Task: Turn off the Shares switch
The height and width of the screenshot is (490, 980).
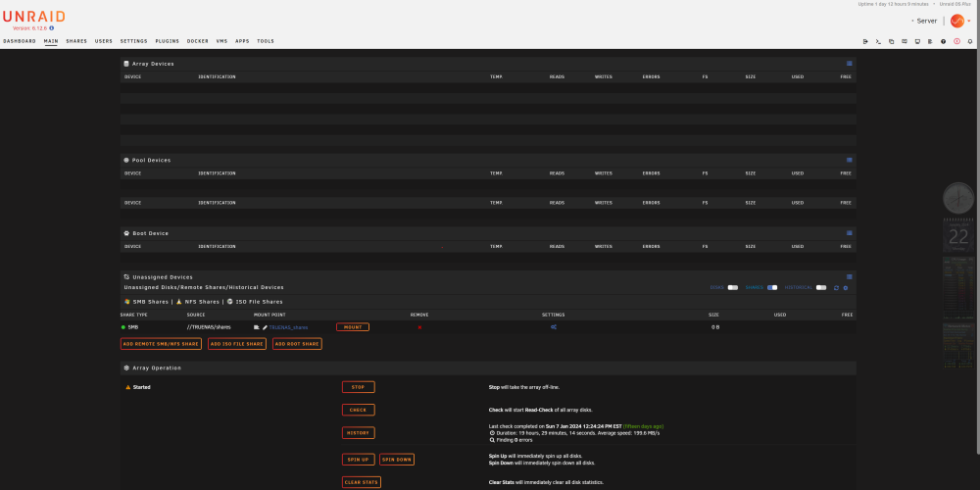Action: 772,287
